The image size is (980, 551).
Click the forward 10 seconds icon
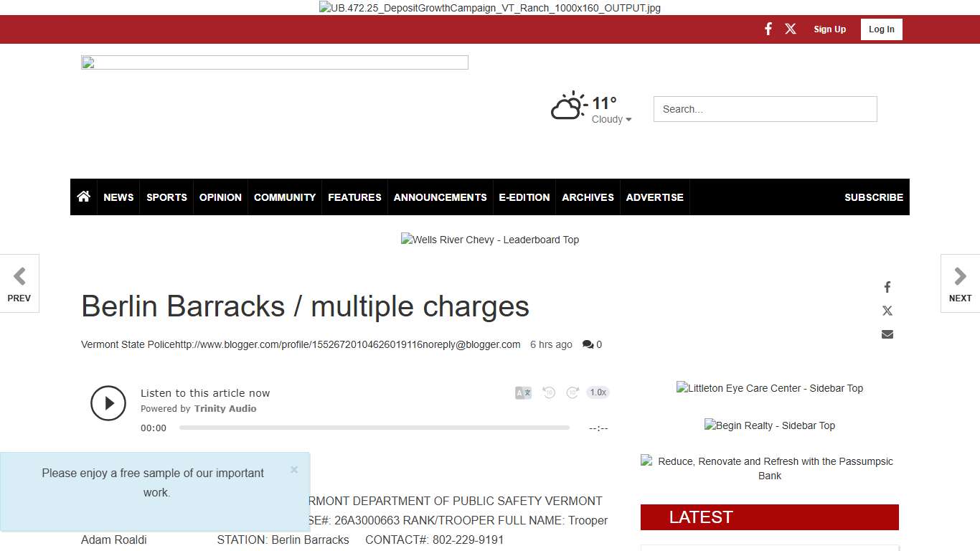pos(573,392)
